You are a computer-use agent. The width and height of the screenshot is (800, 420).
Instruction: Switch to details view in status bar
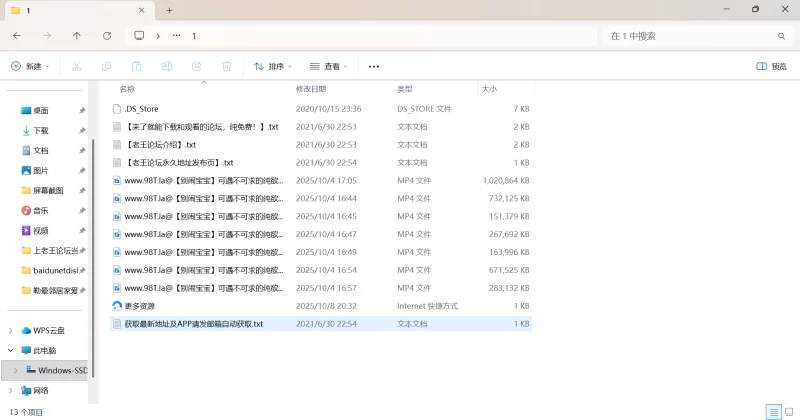coord(772,412)
